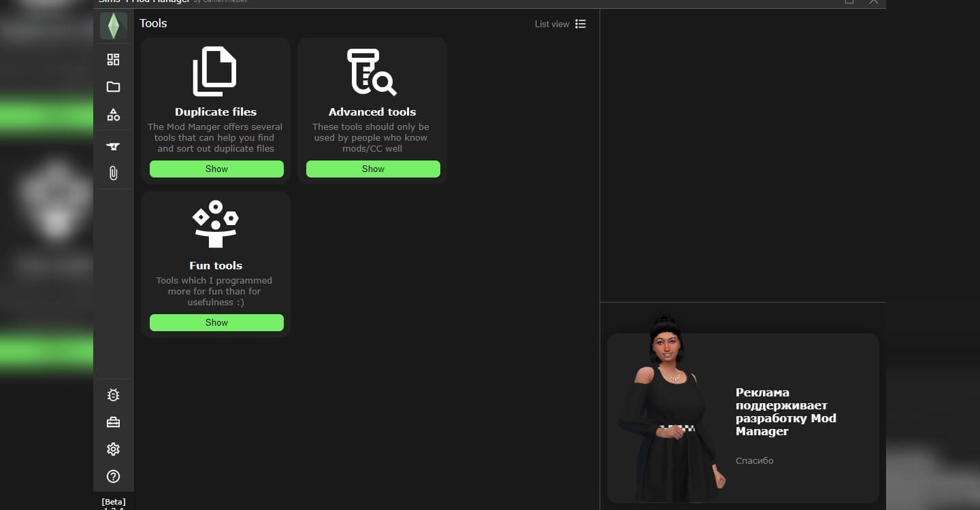980x510 pixels.
Task: Click the Beta version label
Action: click(x=114, y=504)
